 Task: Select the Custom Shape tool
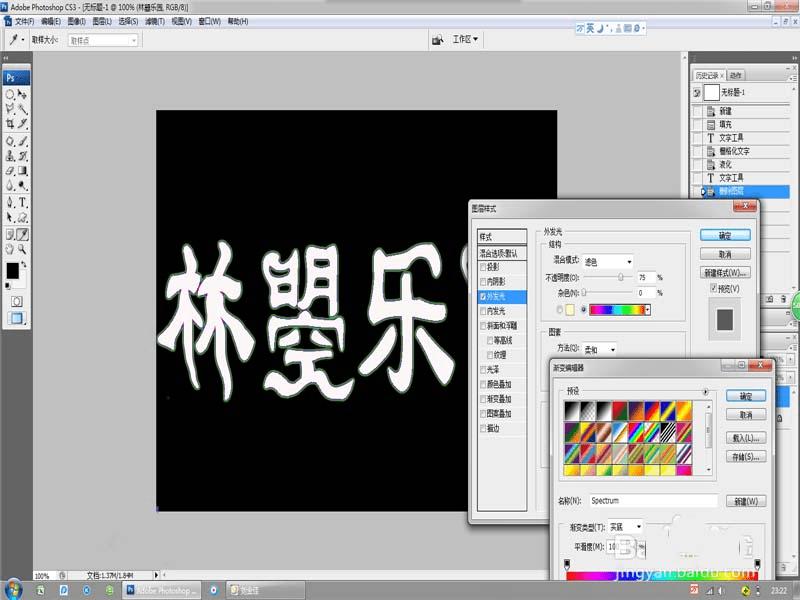click(x=22, y=218)
